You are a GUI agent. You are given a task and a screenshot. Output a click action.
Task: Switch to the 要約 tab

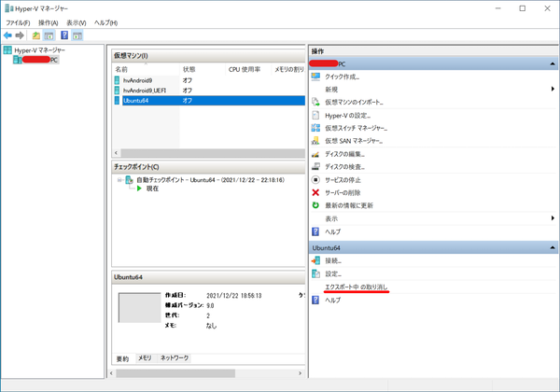(x=122, y=358)
